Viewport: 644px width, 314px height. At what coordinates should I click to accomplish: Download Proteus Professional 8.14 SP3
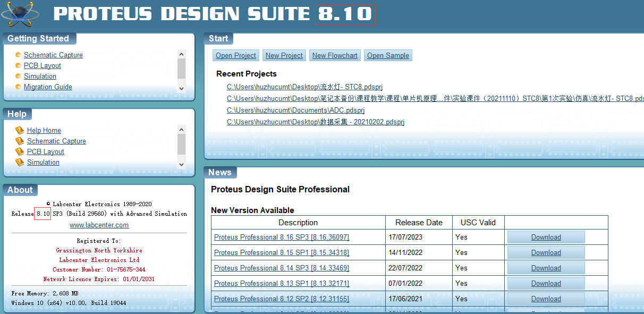coord(546,268)
